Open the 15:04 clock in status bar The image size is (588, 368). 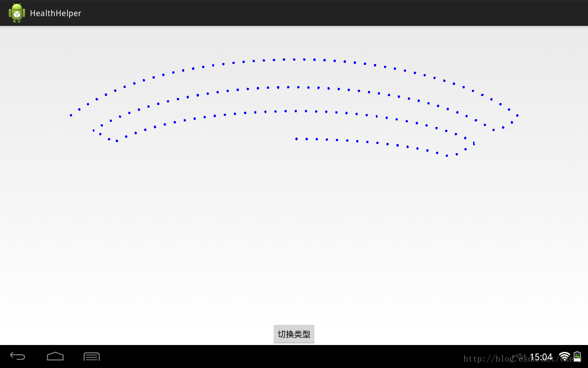point(541,357)
